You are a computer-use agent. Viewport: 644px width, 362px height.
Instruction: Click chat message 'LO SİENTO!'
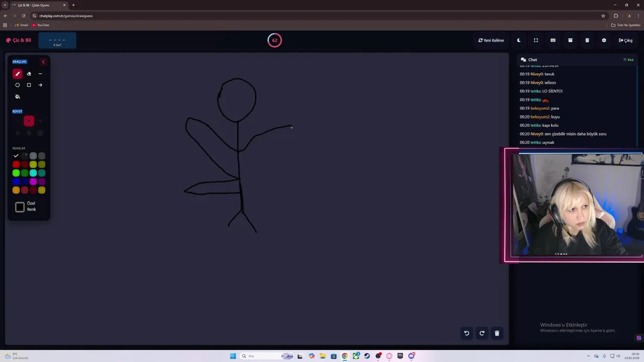point(552,91)
